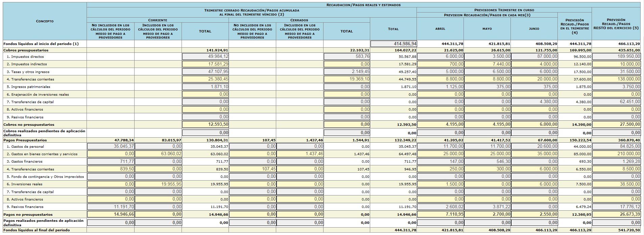Edit Cobros no presupuestarios Corriente total 12.593,50
Viewport: 644px width, 235px height.
205,124
